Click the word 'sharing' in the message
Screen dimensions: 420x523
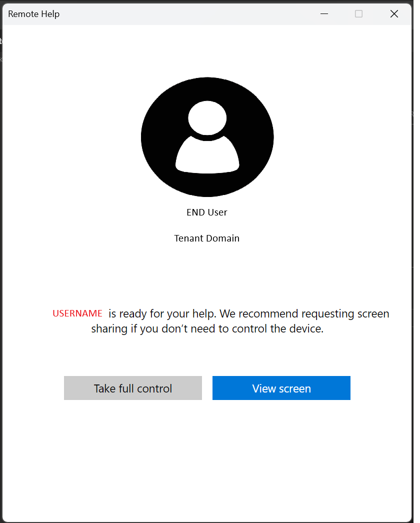[x=109, y=329]
